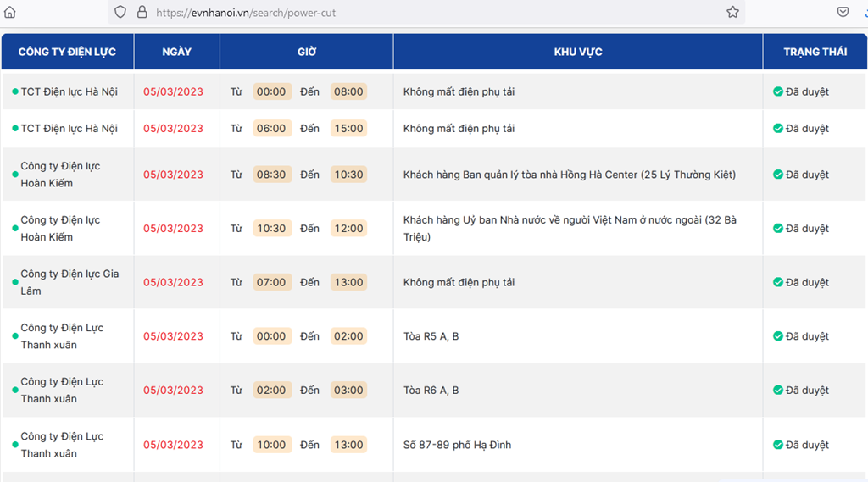Sort by CÔNG TY ĐIỆN LỰC column header
Screen dimensions: 868x482
coord(67,52)
